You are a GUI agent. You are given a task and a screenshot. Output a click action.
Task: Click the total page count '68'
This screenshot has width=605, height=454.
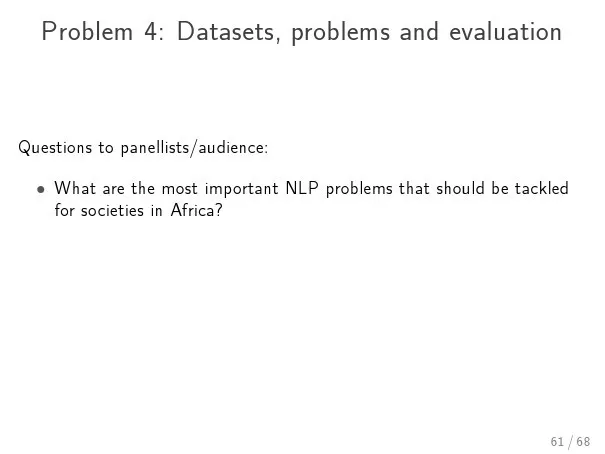[583, 441]
